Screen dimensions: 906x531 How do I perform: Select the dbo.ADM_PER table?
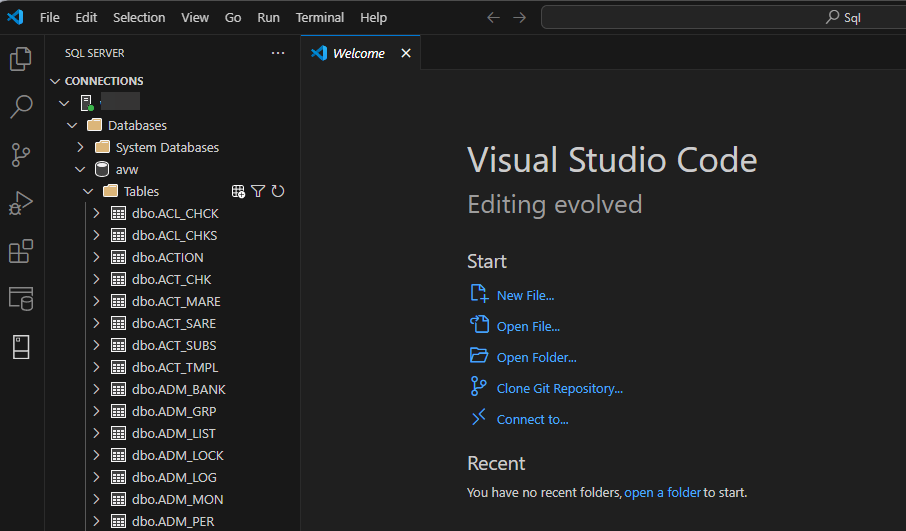pos(172,521)
